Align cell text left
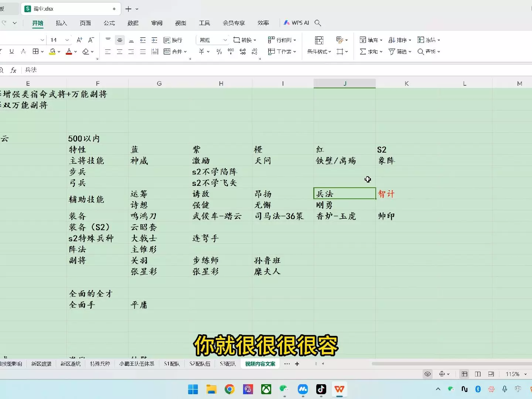 tap(108, 52)
